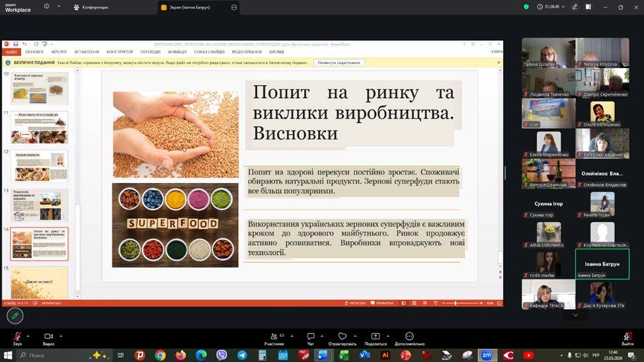
Task: Click the React (Отреагировать) heart icon
Action: point(342,337)
